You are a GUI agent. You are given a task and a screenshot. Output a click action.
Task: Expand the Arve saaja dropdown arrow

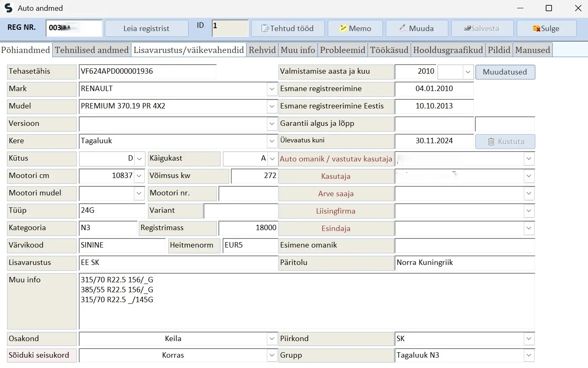click(529, 193)
